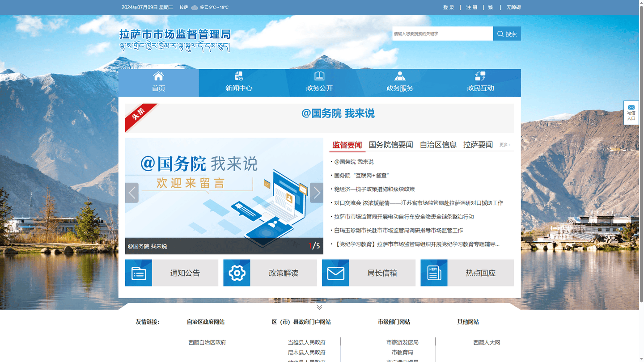The image size is (644, 362).
Task: Click 登录 login link
Action: (449, 8)
